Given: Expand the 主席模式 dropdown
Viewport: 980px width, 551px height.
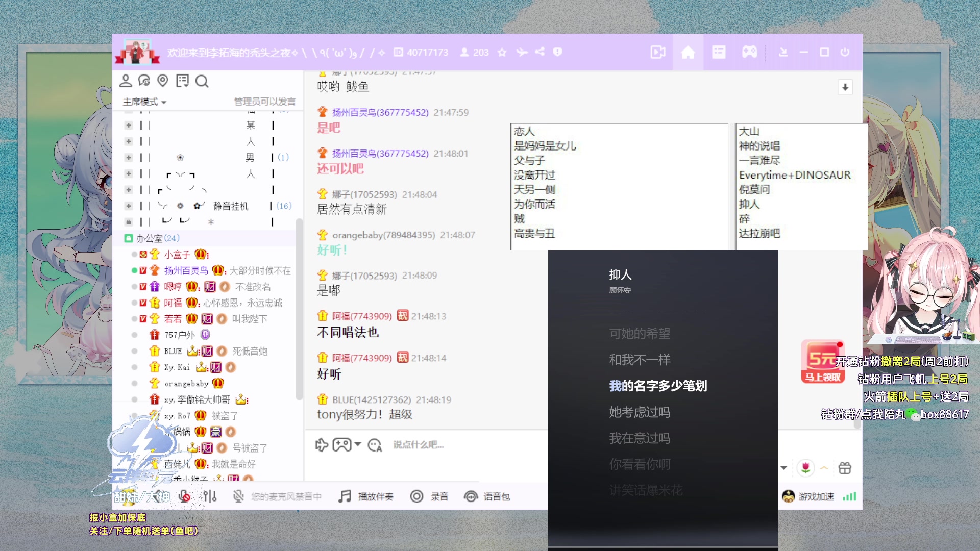Looking at the screenshot, I should coord(142,102).
